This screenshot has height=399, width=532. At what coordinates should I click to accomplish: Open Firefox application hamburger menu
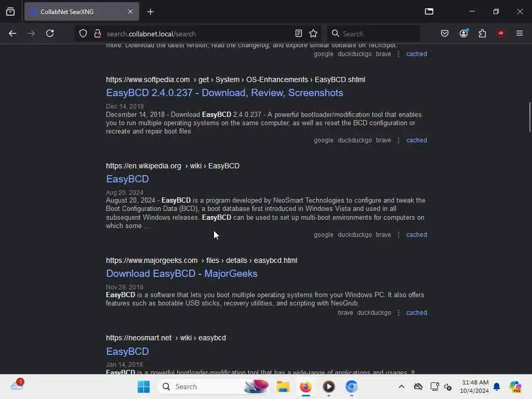[x=520, y=33]
